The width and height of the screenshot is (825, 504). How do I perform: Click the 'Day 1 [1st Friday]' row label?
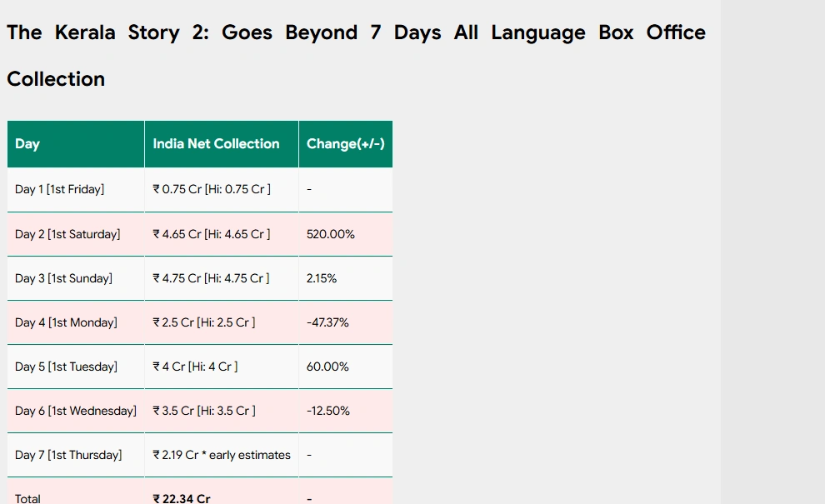point(59,189)
